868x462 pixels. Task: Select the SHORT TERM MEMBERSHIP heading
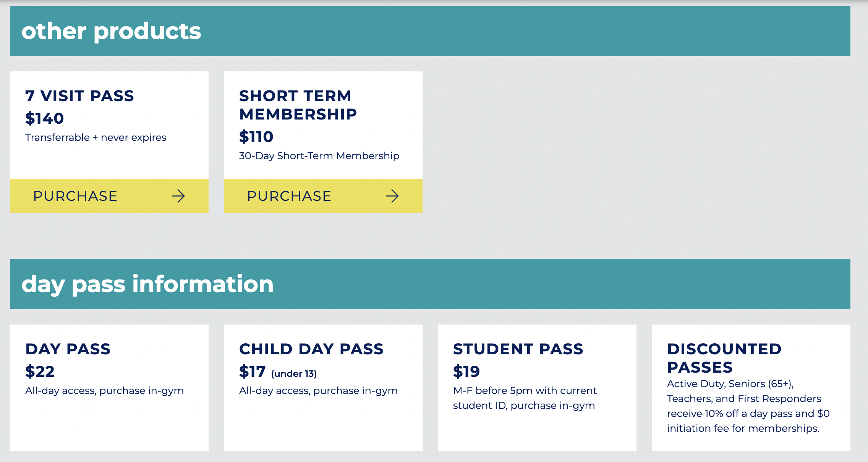pos(298,105)
